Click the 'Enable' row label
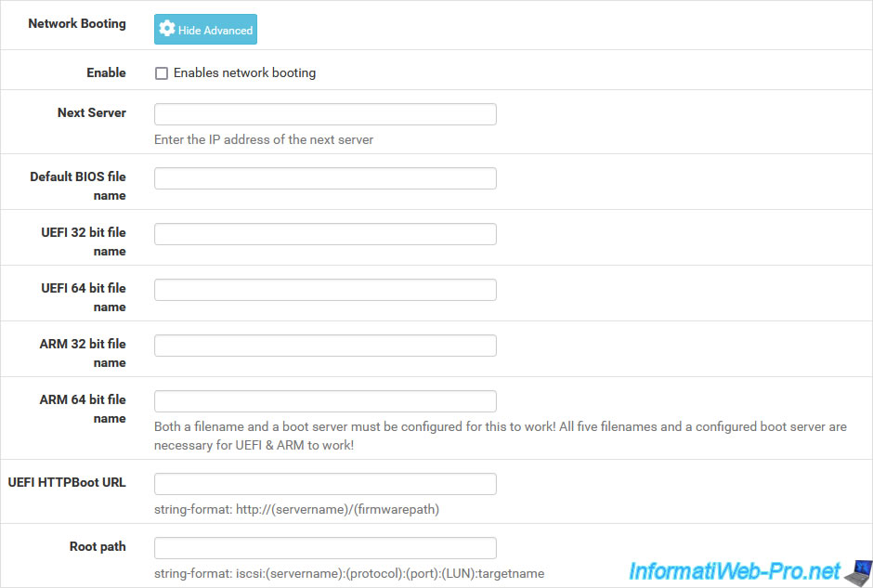Viewport: 873px width, 588px height. click(107, 72)
